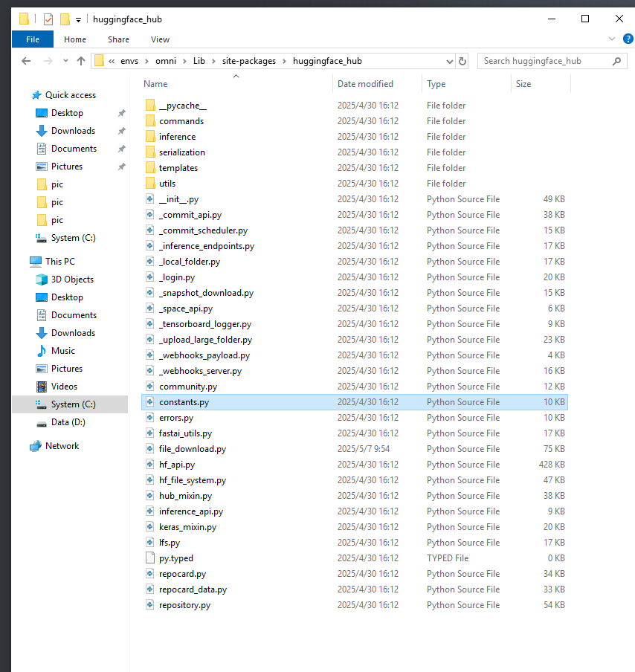Click the _commit_api.py file icon

[x=150, y=215]
